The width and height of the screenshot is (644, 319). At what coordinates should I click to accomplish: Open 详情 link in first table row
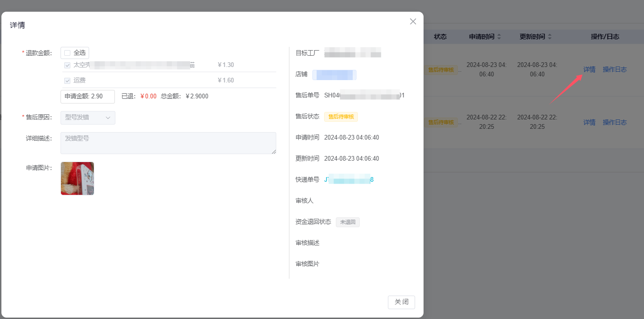pyautogui.click(x=589, y=69)
